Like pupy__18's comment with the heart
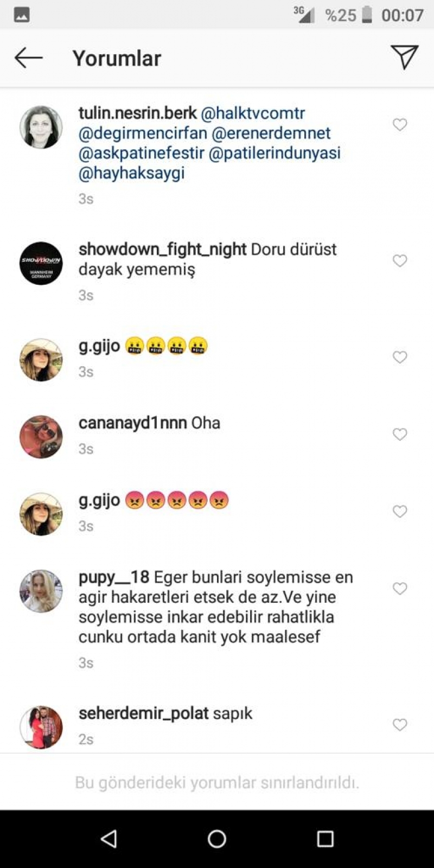Viewport: 434px width, 868px height. pos(400,589)
